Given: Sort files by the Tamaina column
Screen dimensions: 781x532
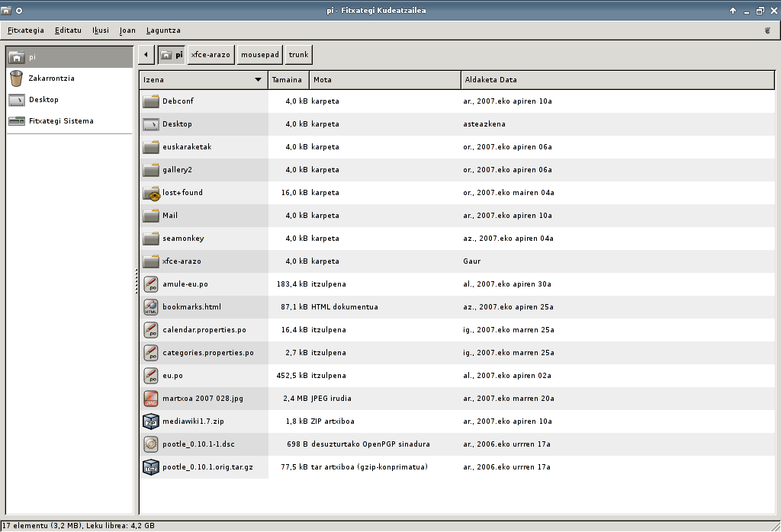Looking at the screenshot, I should 288,80.
